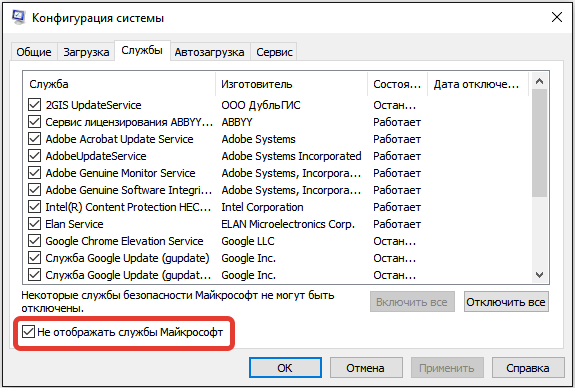Screen dimensions: 575x388
Task: Click the System Configuration title bar icon
Action: (18, 17)
